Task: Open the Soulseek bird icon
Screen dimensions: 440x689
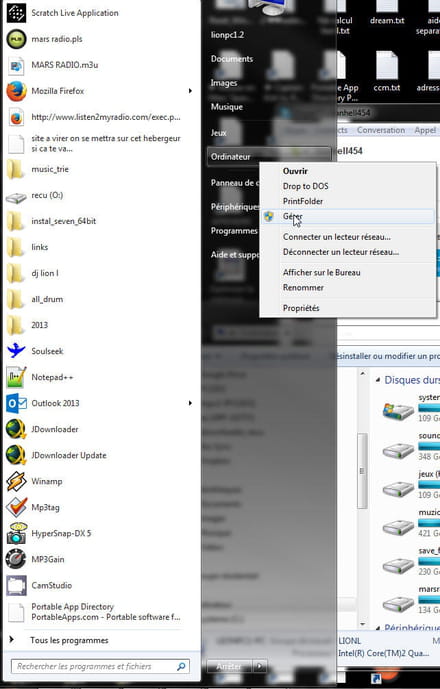Action: 16,351
